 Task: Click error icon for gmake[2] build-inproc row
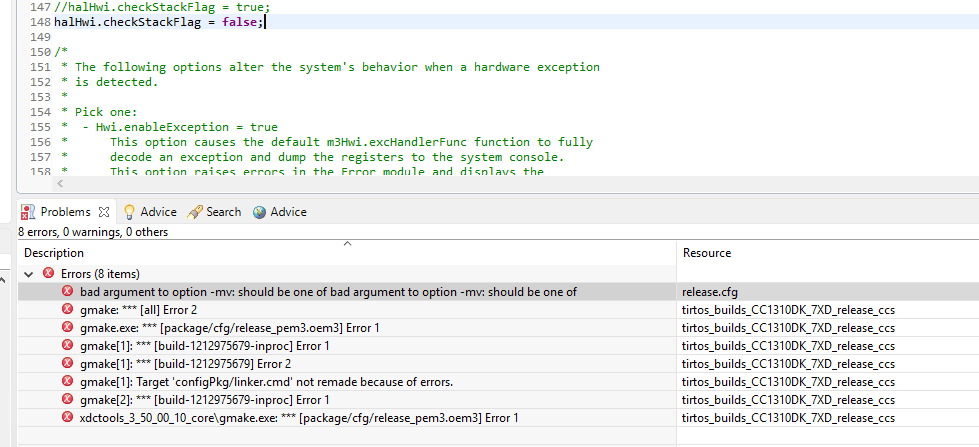click(x=68, y=399)
